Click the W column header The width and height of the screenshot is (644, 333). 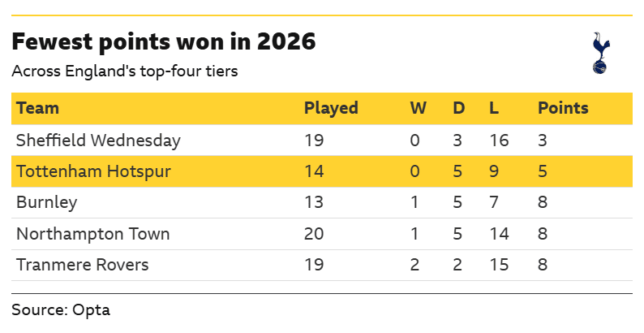[x=418, y=108]
